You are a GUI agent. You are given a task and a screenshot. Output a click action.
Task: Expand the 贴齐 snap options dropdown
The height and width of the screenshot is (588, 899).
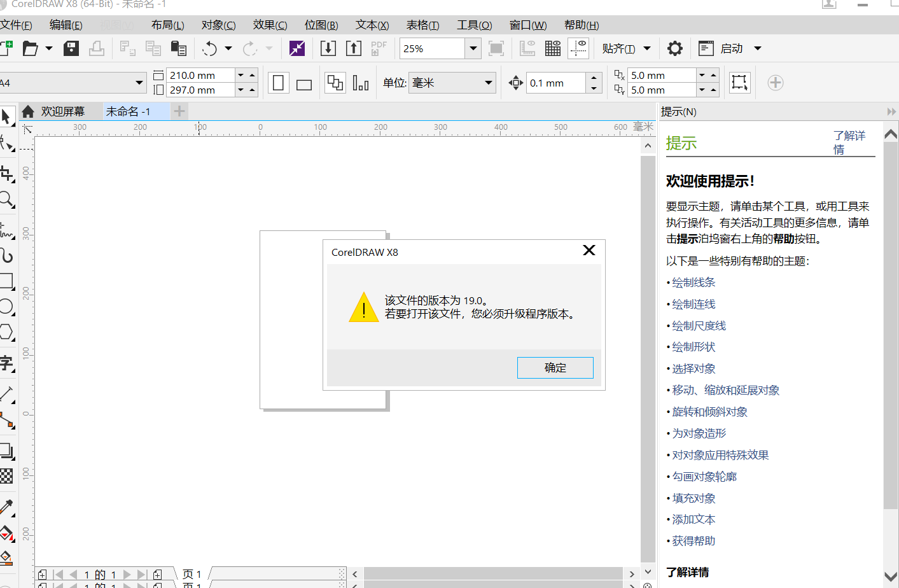tap(647, 48)
